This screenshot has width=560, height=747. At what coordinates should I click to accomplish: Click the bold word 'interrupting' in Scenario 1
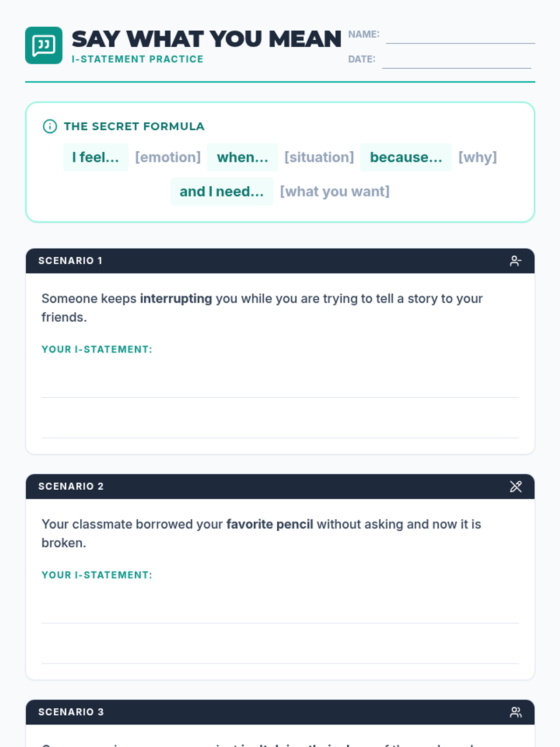(x=176, y=299)
